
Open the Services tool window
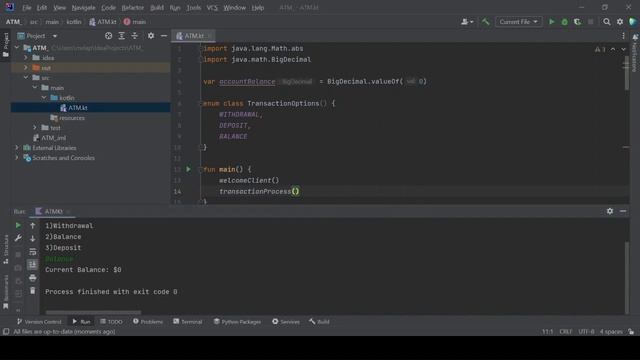click(x=286, y=322)
